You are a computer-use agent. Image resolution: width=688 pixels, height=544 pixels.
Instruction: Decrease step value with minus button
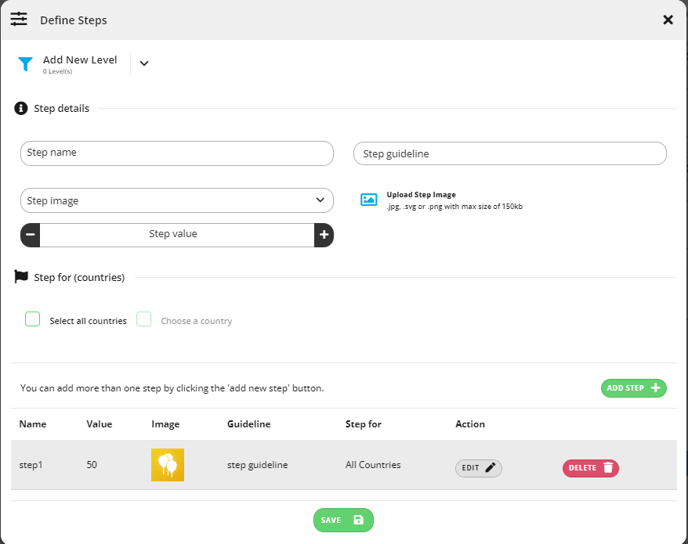coord(30,235)
